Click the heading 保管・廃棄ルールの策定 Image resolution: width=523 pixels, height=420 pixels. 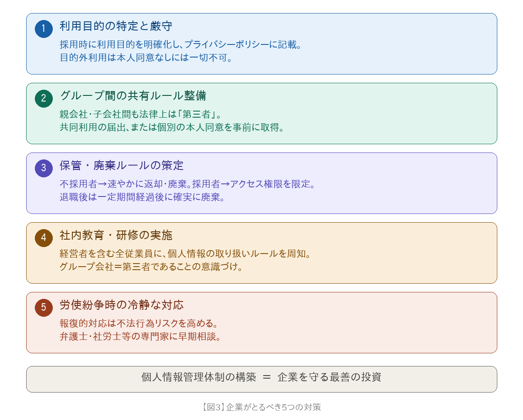pos(122,166)
